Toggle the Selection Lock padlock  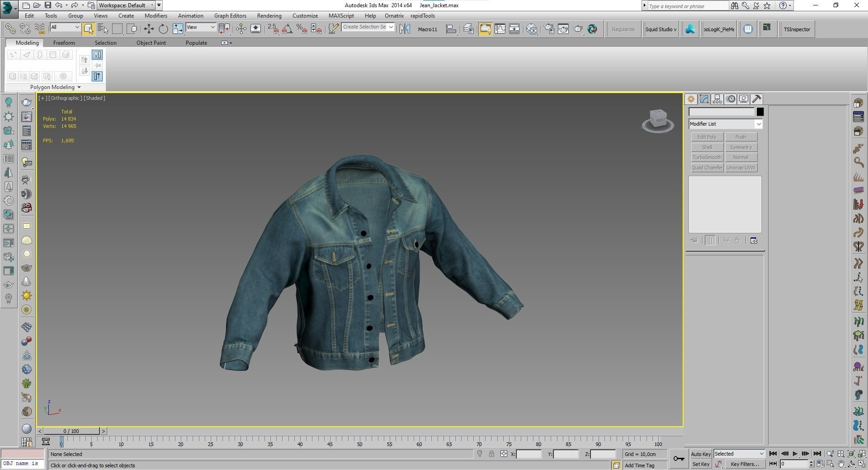tap(492, 454)
